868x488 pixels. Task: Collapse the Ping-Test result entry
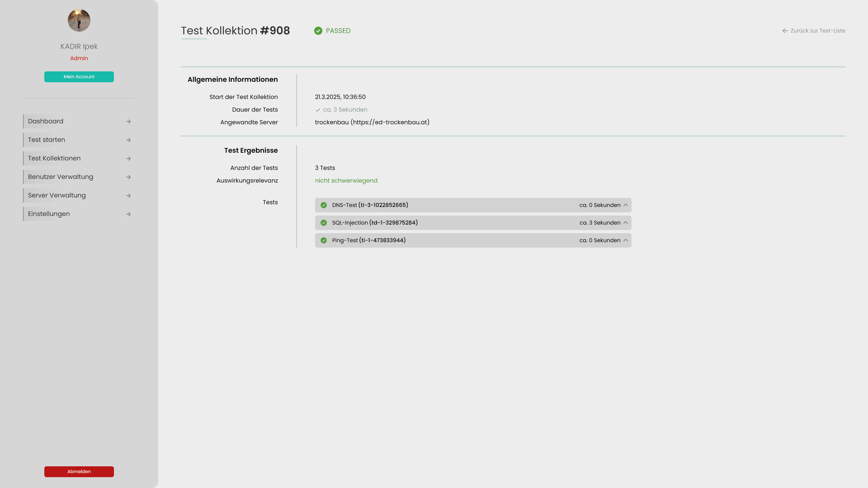(626, 240)
